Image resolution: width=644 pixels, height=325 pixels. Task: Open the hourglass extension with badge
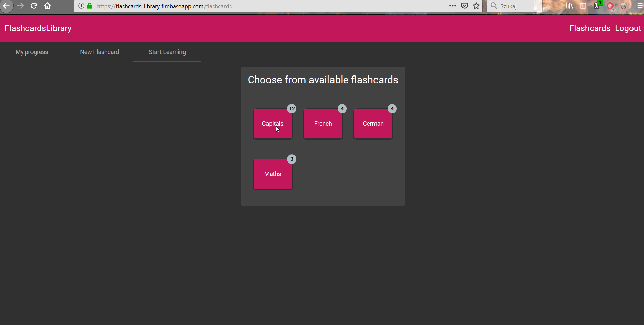pyautogui.click(x=597, y=6)
